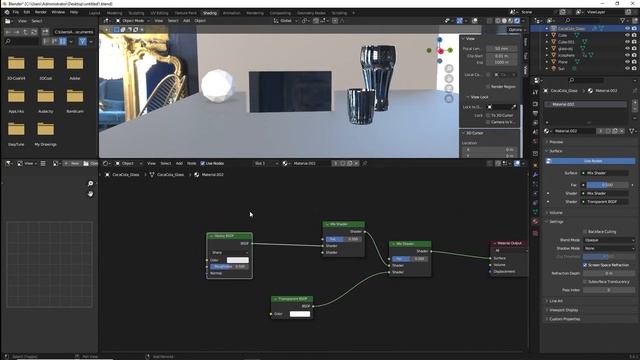The image size is (640, 360).
Task: Click the file browser refresh icon
Action: tap(34, 32)
